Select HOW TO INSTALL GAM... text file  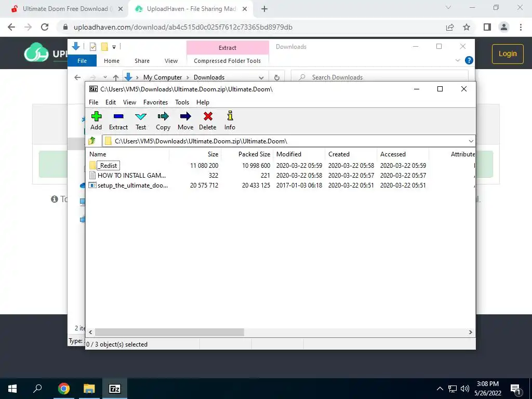click(x=128, y=176)
